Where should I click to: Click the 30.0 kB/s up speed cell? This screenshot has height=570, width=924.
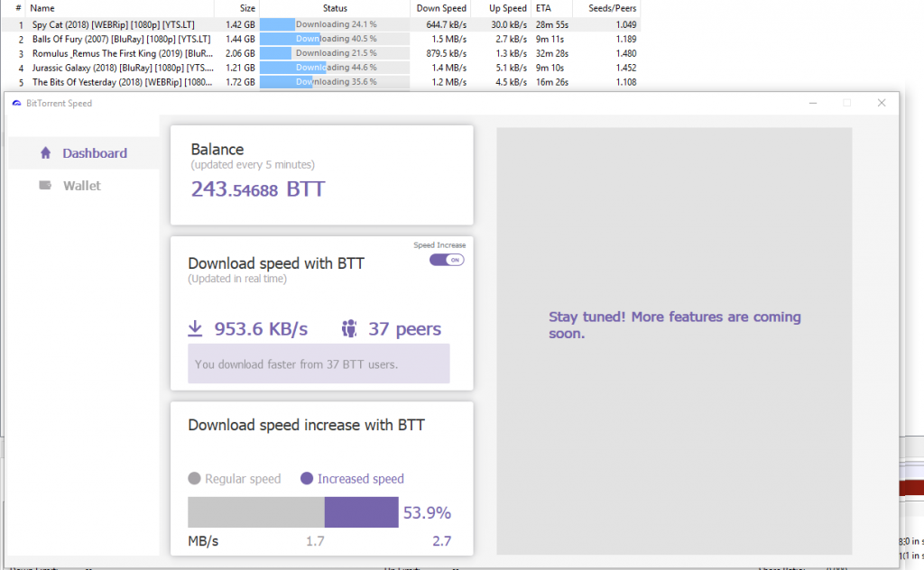509,24
